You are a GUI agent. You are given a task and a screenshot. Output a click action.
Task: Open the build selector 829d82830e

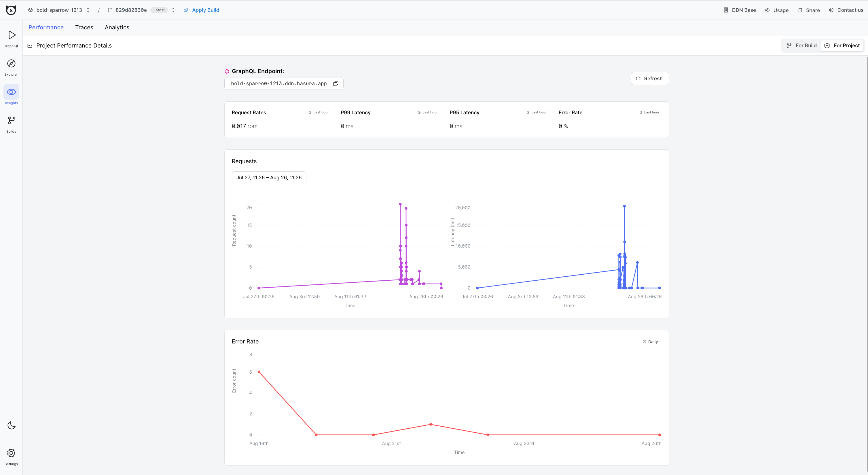pyautogui.click(x=131, y=10)
